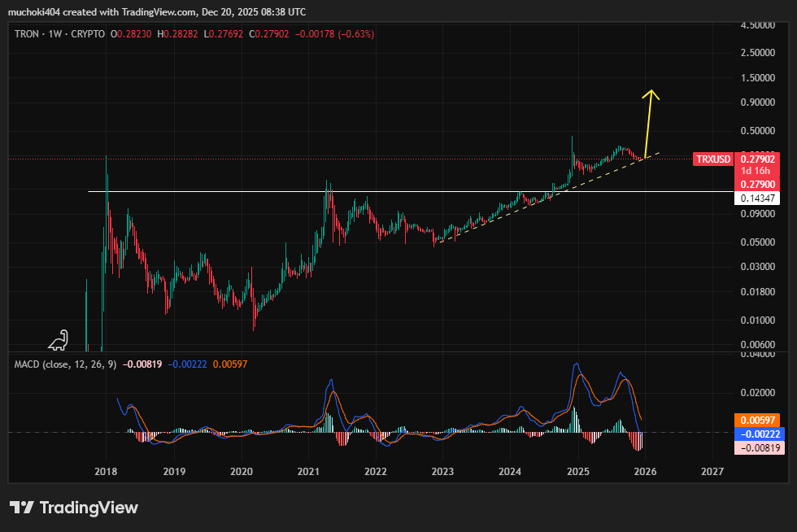Click the pink -0.00819 histogram value tag
Viewport: 797px width, 532px height.
tap(756, 447)
